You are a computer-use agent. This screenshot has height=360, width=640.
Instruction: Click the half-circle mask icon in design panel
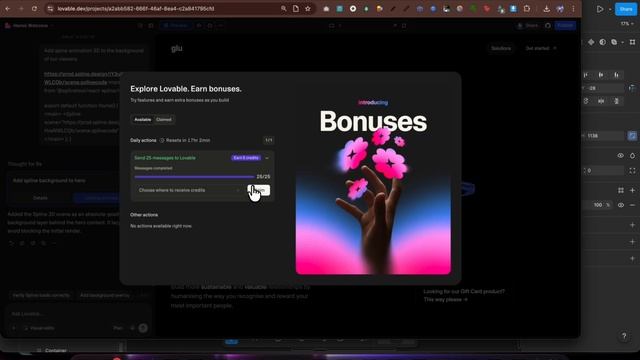point(602,42)
